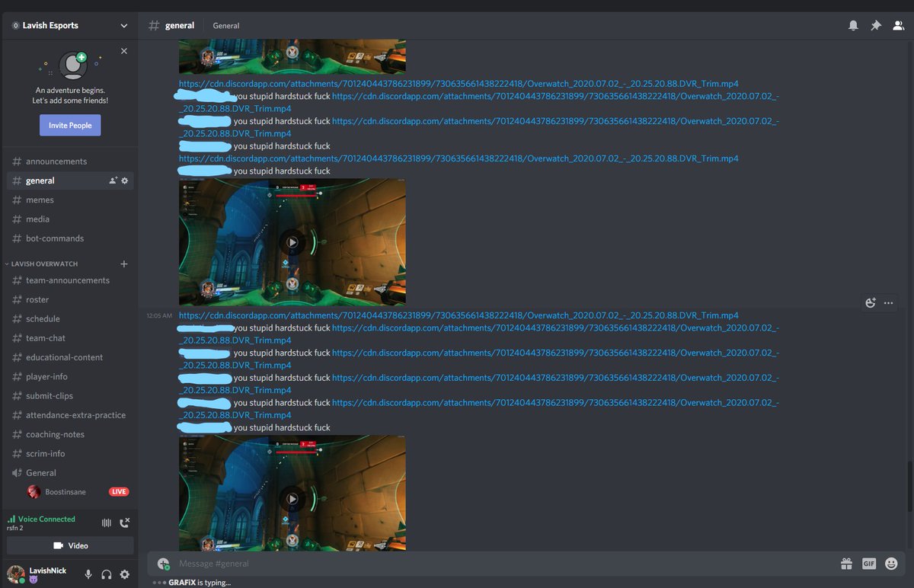The width and height of the screenshot is (914, 588).
Task: Add channel plus in Lavish Overwatch category
Action: click(124, 264)
